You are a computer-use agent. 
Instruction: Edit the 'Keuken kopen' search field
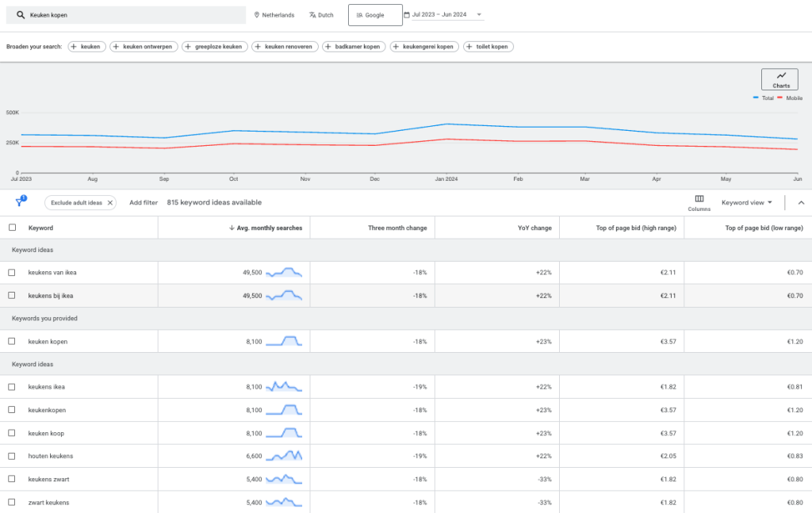coord(126,15)
